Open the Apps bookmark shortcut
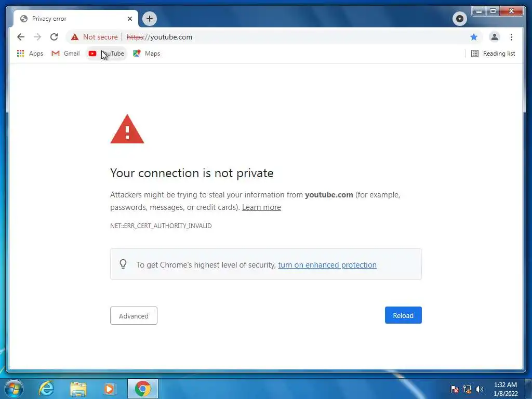The width and height of the screenshot is (532, 399). point(30,54)
